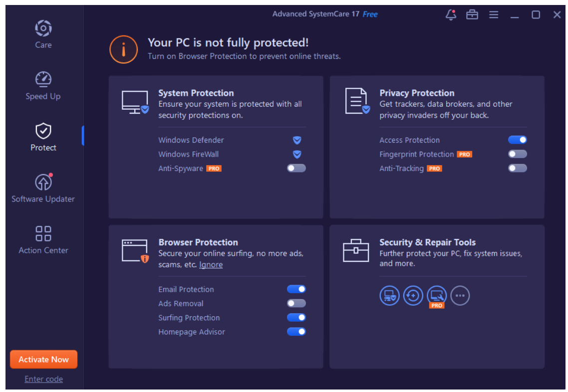The height and width of the screenshot is (392, 568).
Task: Click Ignore link in Browser Protection
Action: click(x=211, y=265)
